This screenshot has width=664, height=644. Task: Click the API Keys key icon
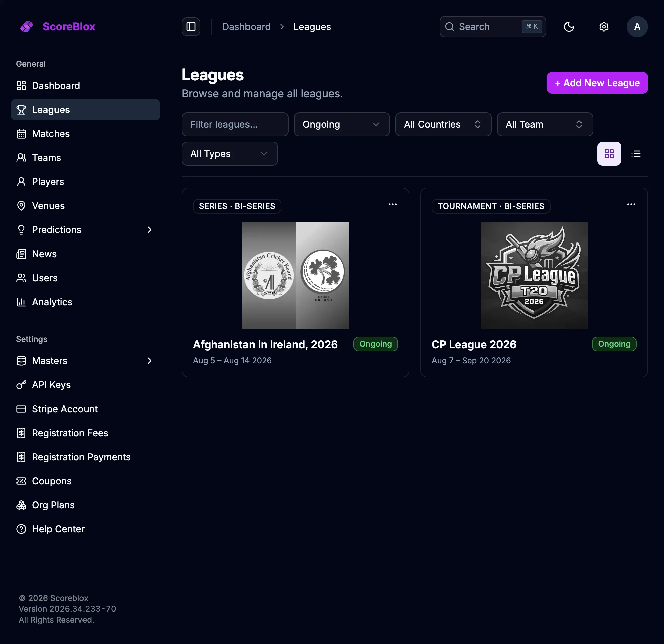pos(21,385)
